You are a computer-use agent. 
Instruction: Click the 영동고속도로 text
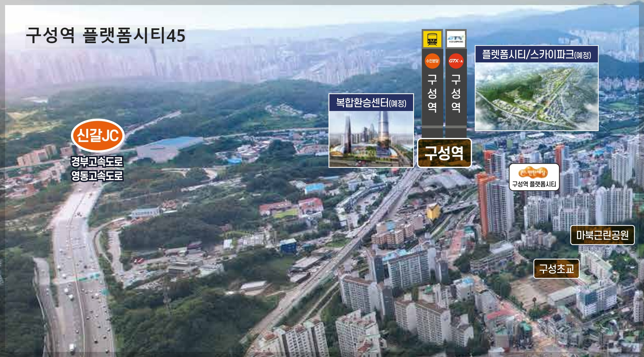[x=97, y=175]
